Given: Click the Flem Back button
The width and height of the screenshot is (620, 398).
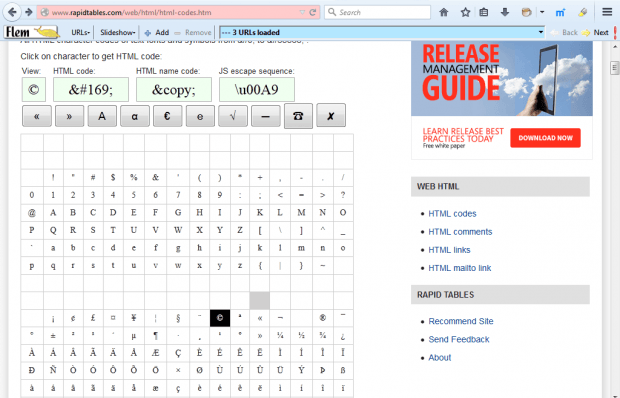Looking at the screenshot, I should click(564, 32).
